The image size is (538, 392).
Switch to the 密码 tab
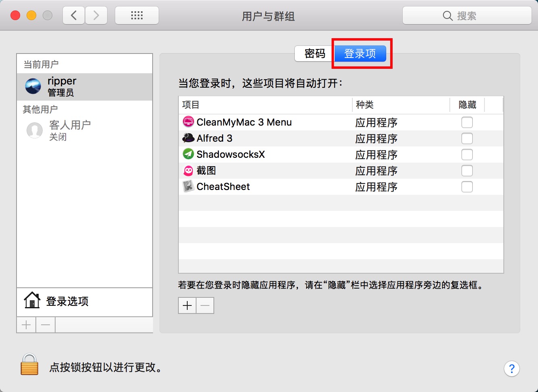[x=315, y=54]
